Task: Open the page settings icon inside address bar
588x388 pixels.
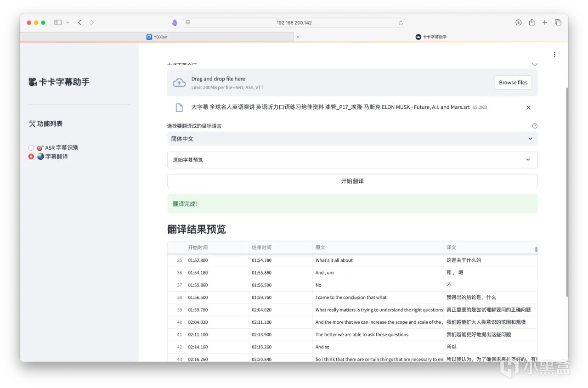Action: (188, 22)
